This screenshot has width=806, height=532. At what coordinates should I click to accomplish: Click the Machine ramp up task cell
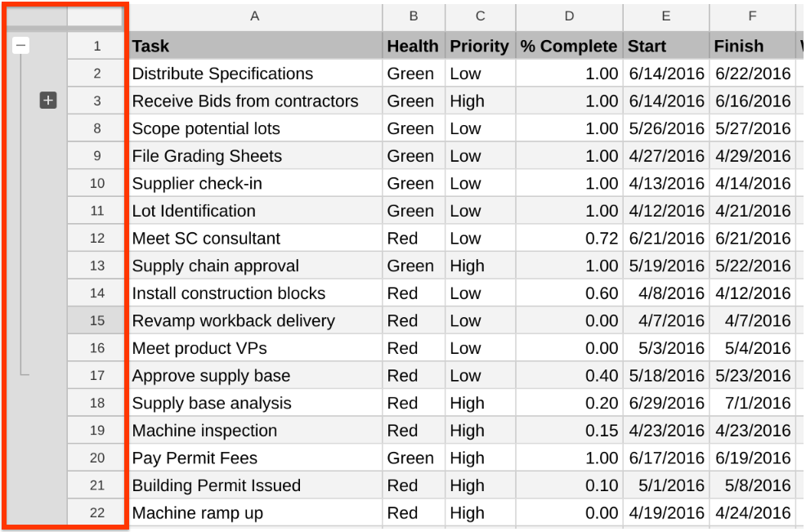[x=255, y=512]
